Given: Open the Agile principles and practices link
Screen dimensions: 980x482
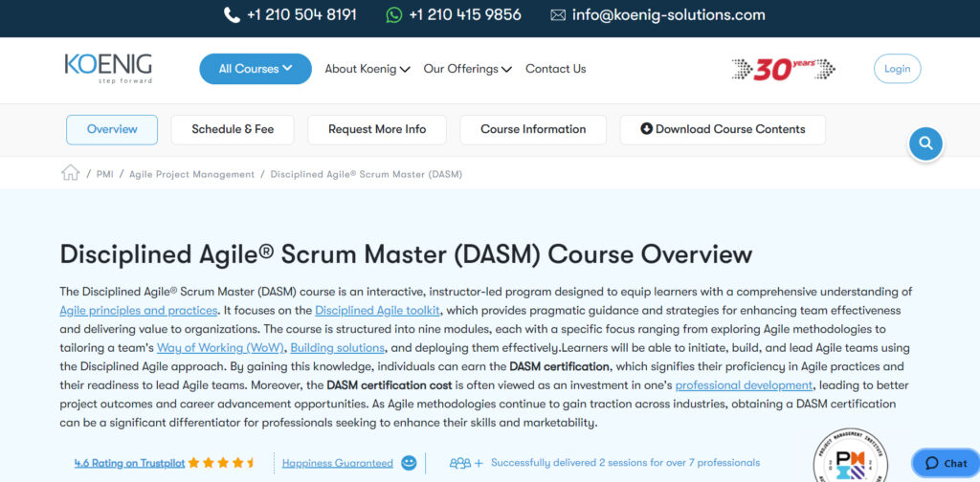Looking at the screenshot, I should (139, 311).
